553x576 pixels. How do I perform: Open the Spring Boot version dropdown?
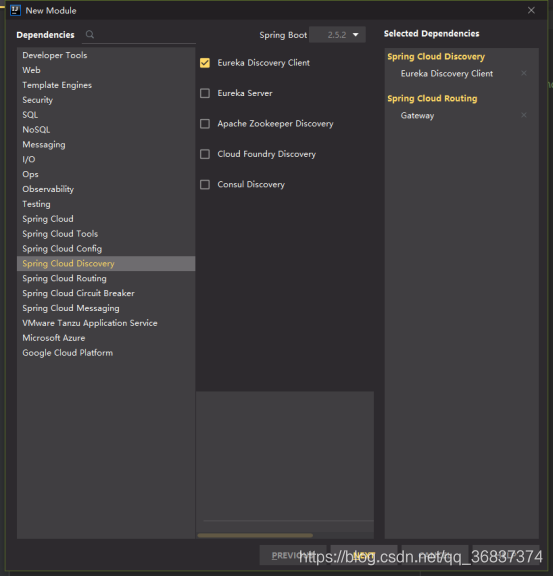[337, 35]
